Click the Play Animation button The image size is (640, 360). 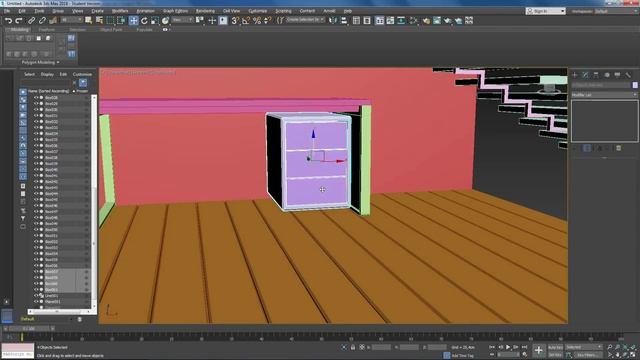[x=508, y=347]
